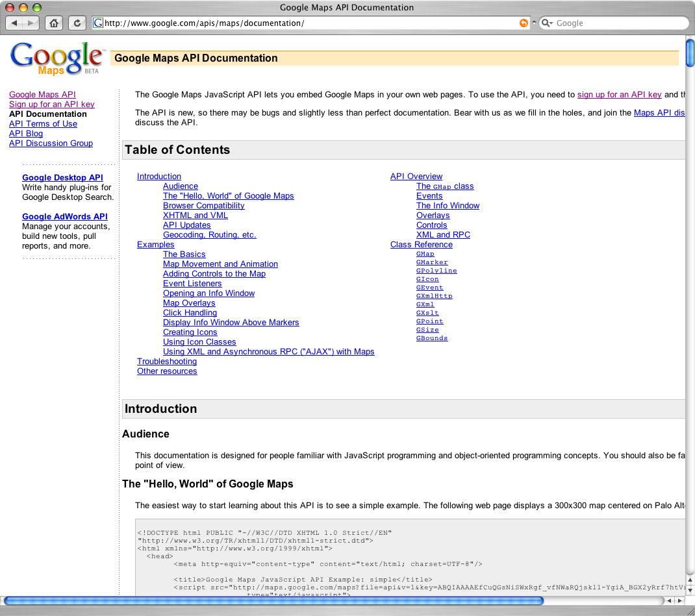The image size is (695, 616).
Task: Click the scroll down arrow
Action: (690, 590)
